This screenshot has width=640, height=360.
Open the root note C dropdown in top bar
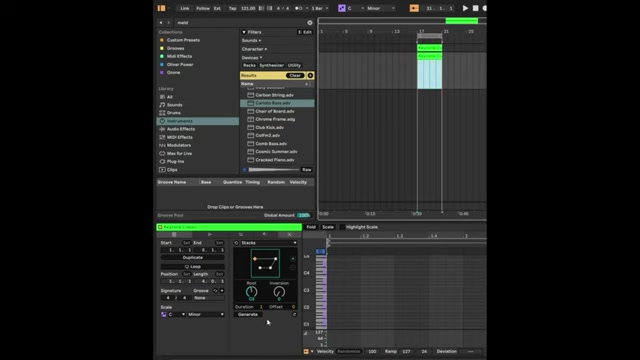point(355,8)
